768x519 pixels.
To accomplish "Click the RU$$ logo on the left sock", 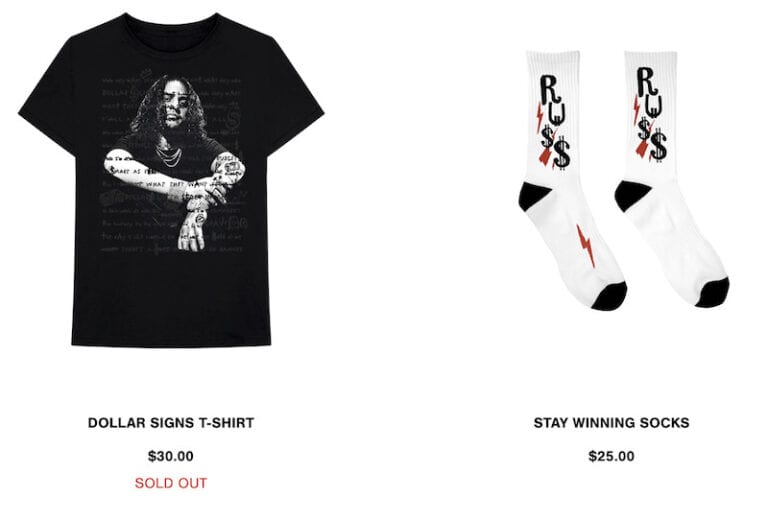I will 553,122.
